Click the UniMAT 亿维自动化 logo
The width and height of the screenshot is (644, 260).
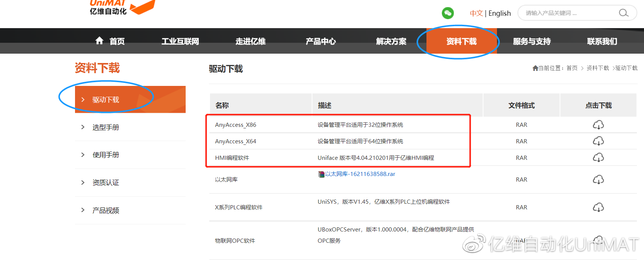(122, 7)
